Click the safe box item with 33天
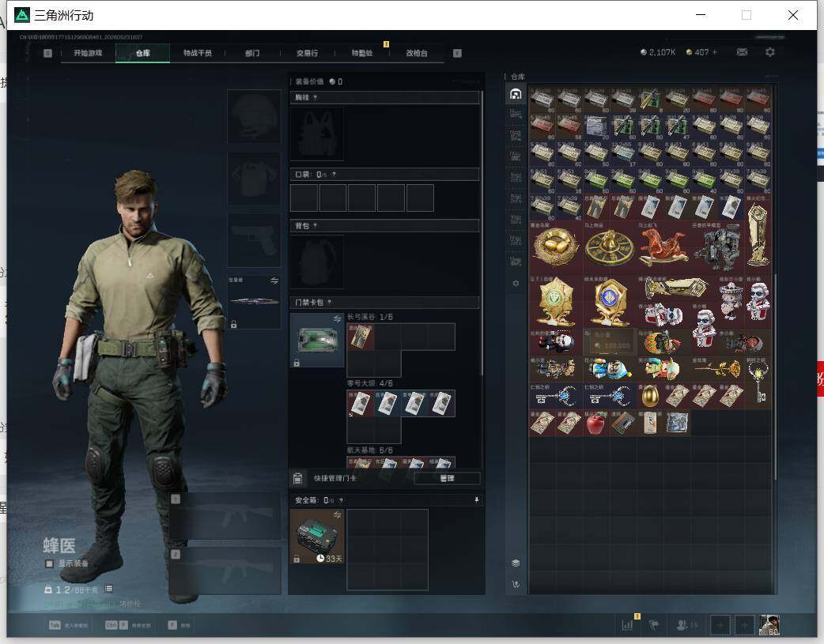The height and width of the screenshot is (644, 824). click(x=317, y=537)
